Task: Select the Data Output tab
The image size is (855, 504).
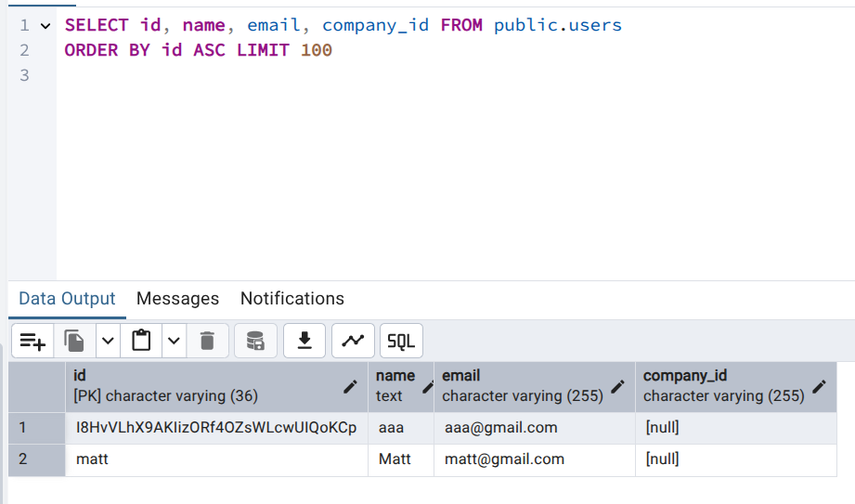Action: click(x=67, y=299)
